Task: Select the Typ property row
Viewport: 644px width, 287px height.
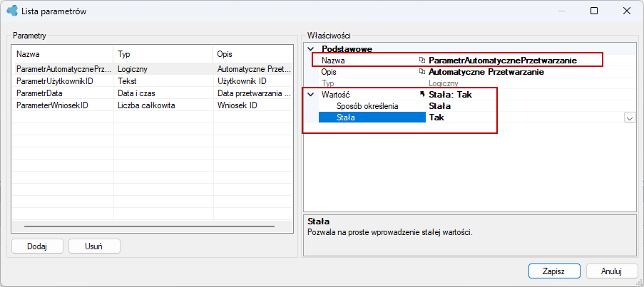Action: point(477,83)
